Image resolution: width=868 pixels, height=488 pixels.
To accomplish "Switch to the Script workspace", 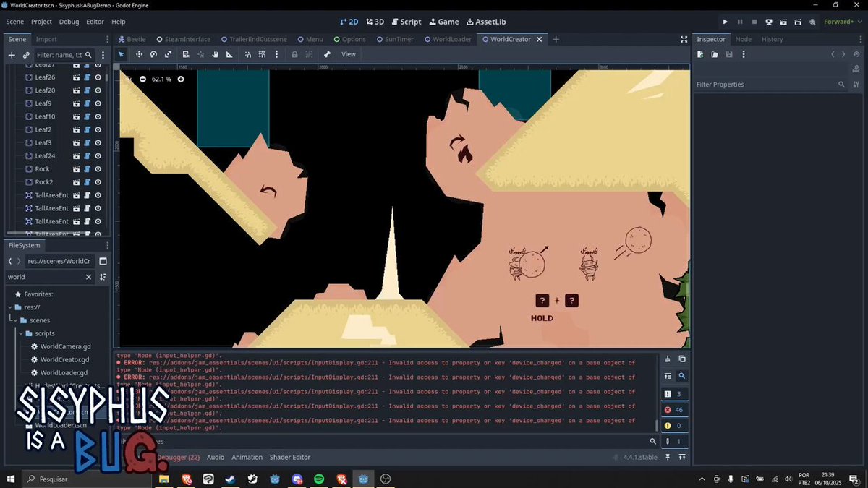I will coord(406,22).
